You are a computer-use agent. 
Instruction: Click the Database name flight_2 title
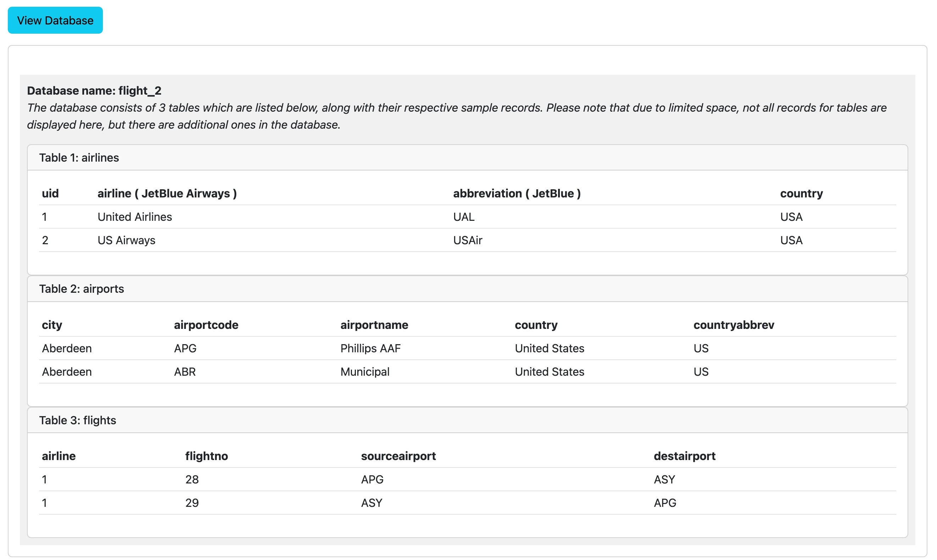94,91
